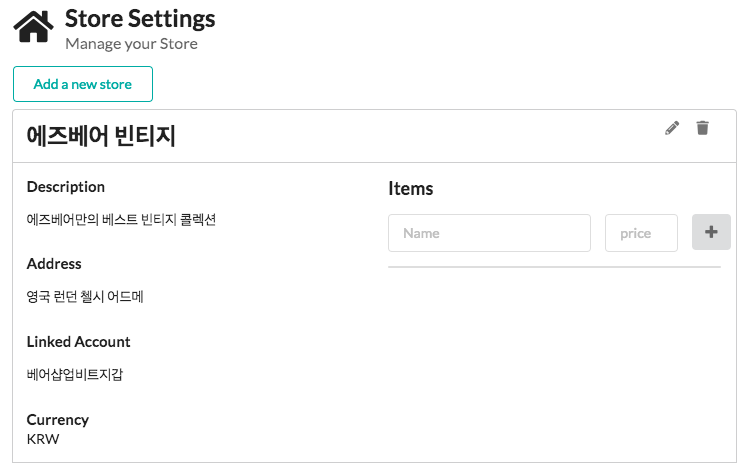This screenshot has height=470, width=744.
Task: Select the address text 영국 런던 첼시 어드메
Action: (85, 297)
